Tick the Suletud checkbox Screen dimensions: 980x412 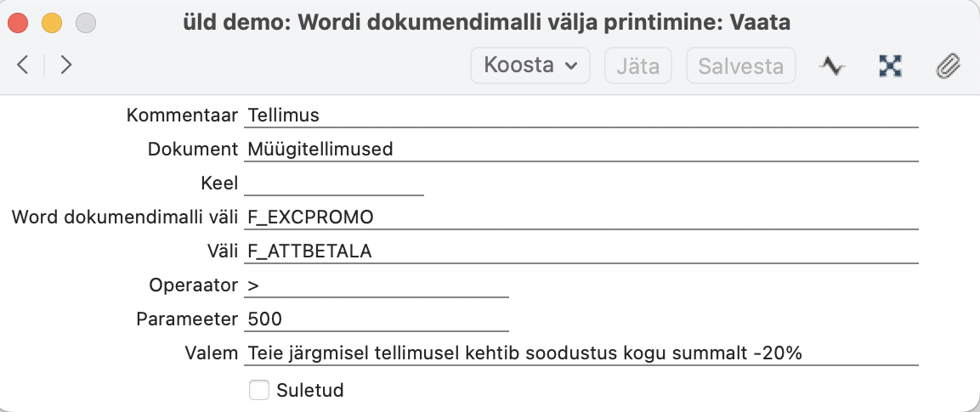pyautogui.click(x=258, y=390)
